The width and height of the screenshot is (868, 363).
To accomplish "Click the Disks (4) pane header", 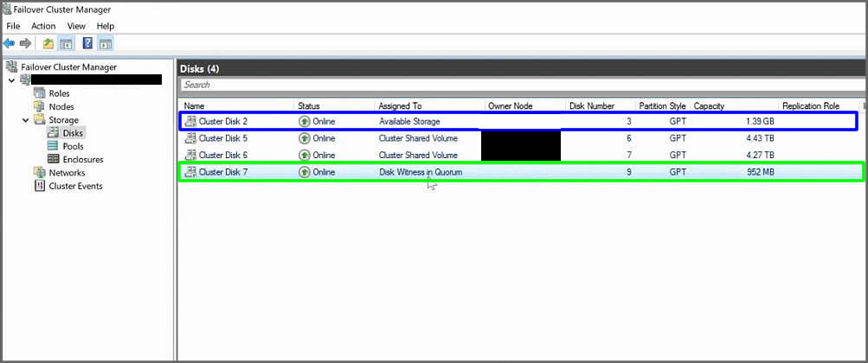I will coord(523,68).
